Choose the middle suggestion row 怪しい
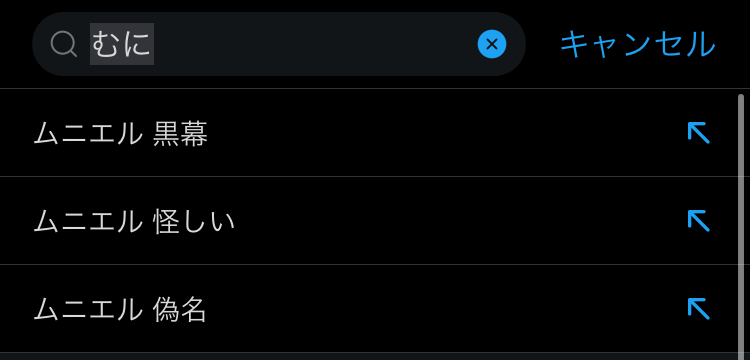This screenshot has width=750, height=360. (368, 221)
